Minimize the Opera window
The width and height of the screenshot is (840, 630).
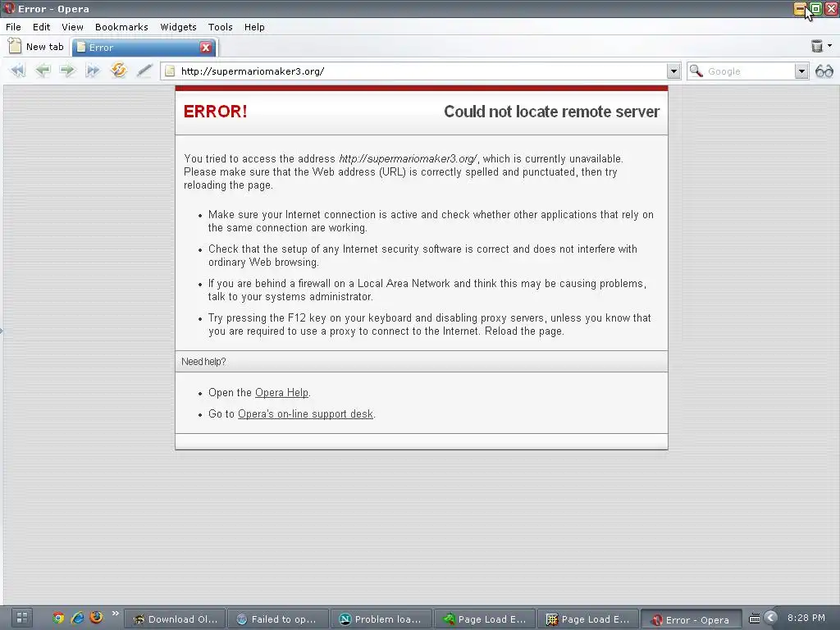[x=800, y=8]
